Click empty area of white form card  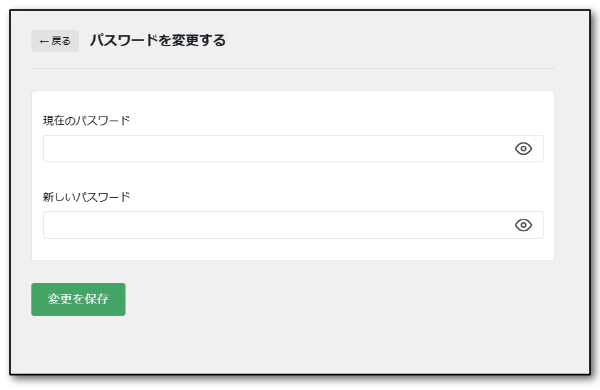[x=293, y=176]
